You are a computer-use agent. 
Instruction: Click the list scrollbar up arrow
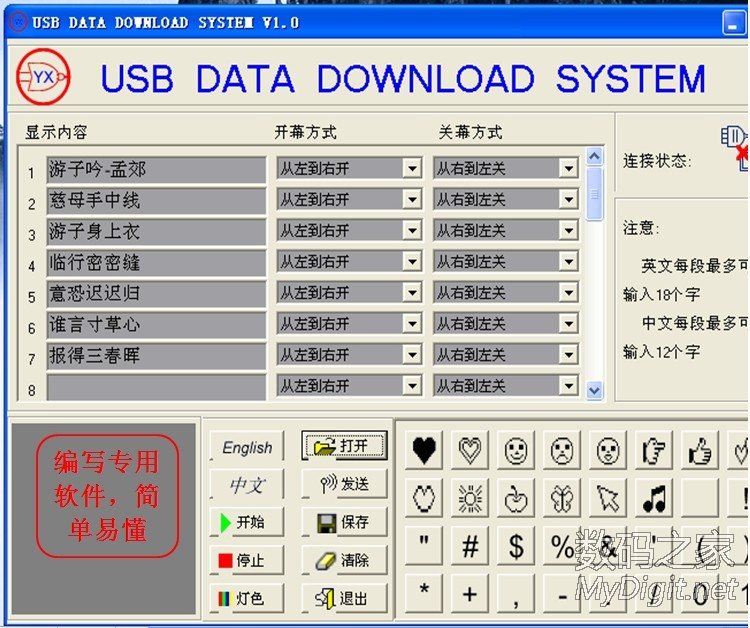595,156
